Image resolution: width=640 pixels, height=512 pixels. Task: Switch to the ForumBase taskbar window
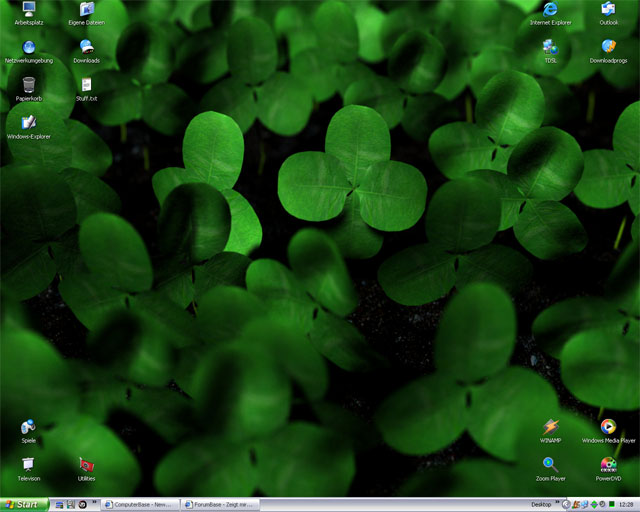(220, 505)
